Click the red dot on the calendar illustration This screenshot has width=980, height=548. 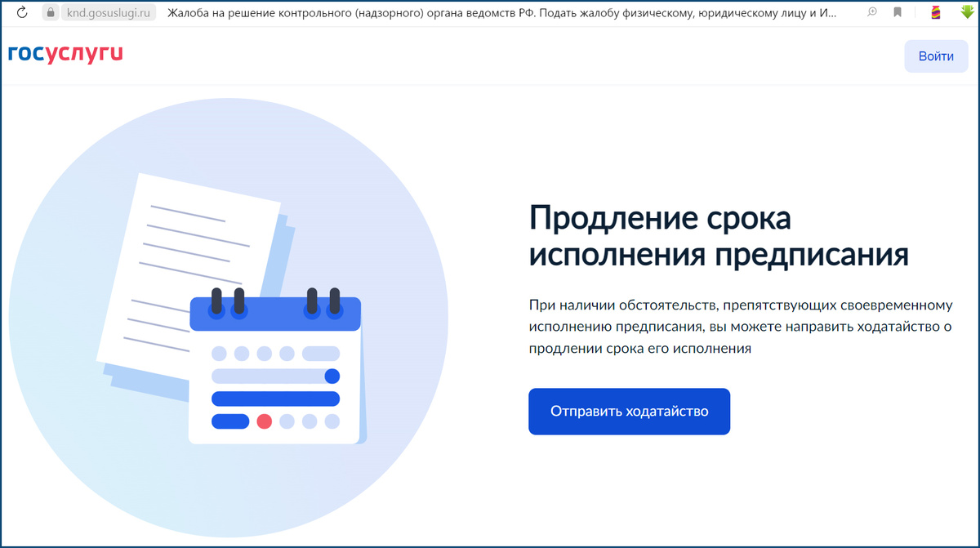tap(264, 421)
